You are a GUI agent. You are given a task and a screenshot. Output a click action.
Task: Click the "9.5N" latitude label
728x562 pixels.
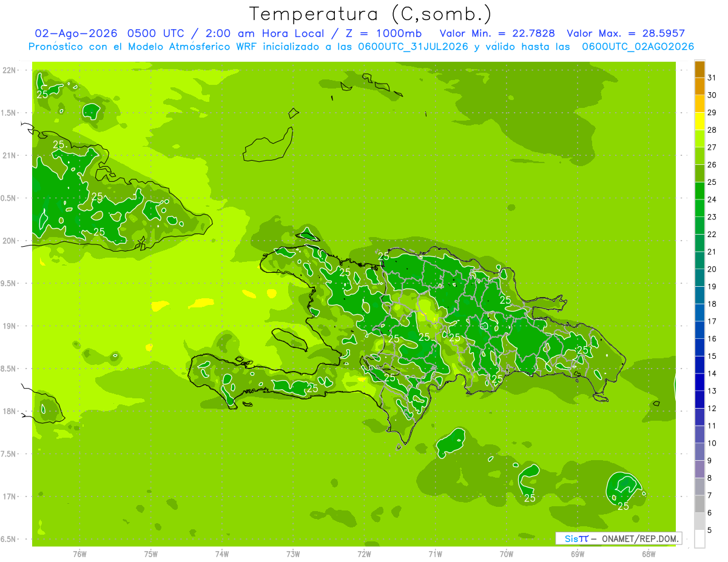(x=9, y=283)
